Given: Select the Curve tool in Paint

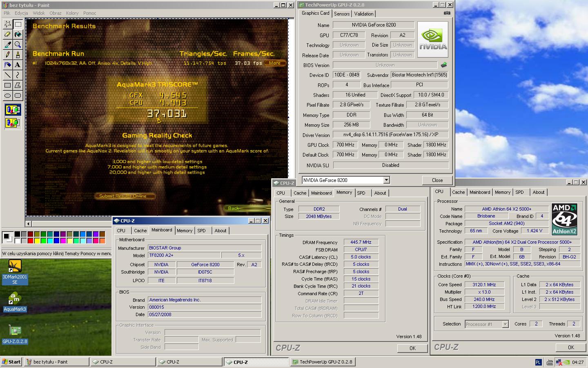Looking at the screenshot, I should tap(18, 75).
